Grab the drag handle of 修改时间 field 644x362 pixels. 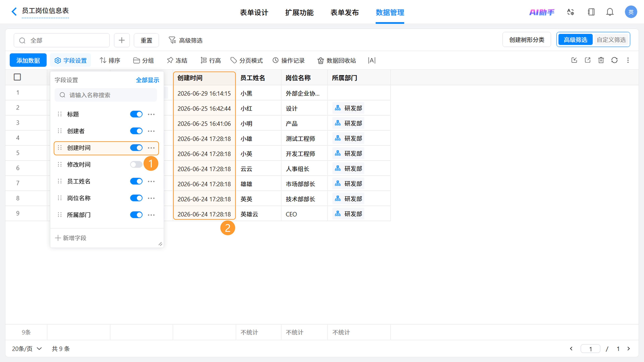pos(60,164)
